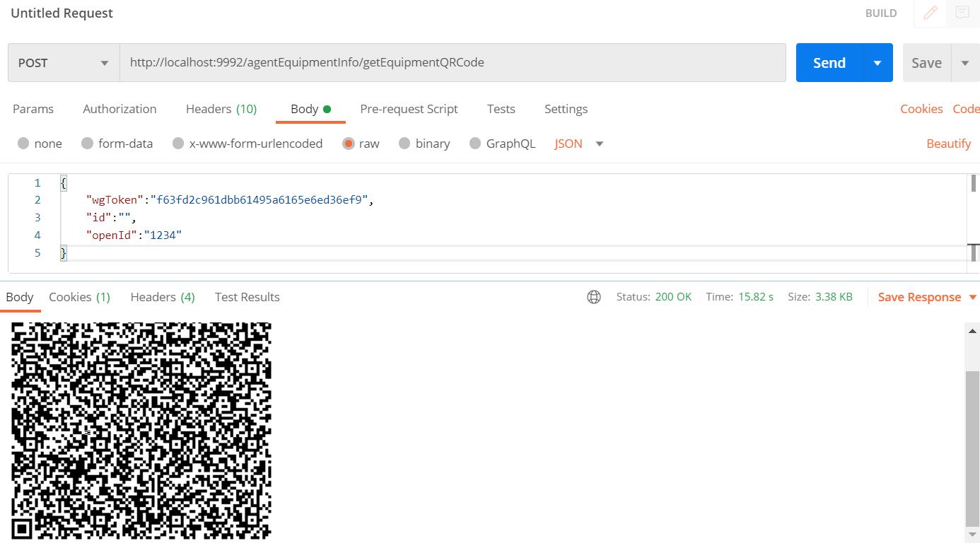
Task: Open Send button dropdown arrow
Action: pos(877,63)
